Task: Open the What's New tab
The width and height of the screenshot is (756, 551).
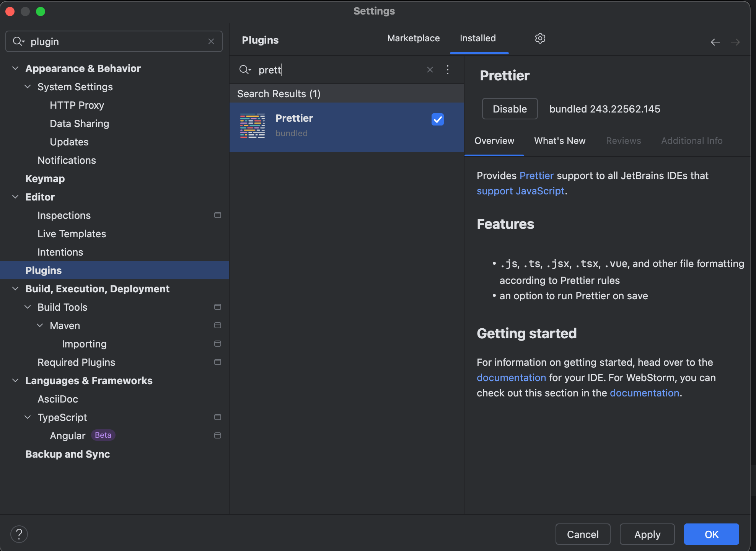Action: click(560, 141)
